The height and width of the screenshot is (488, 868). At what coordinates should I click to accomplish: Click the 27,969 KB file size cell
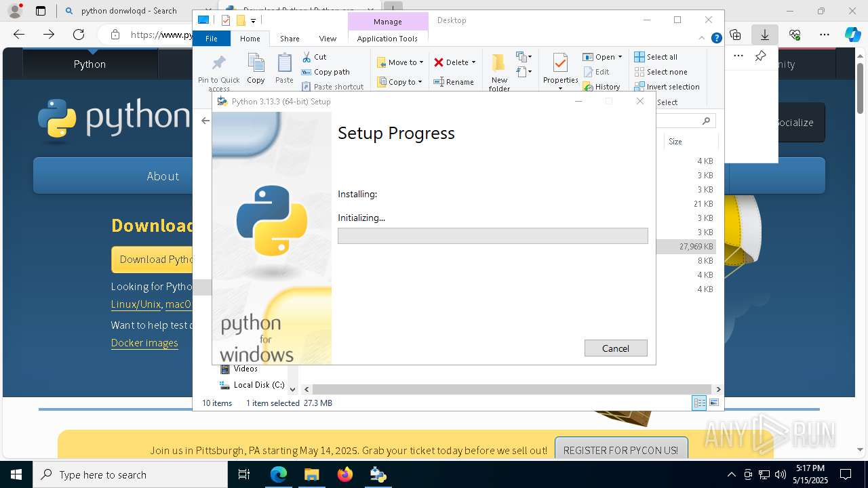pyautogui.click(x=696, y=247)
